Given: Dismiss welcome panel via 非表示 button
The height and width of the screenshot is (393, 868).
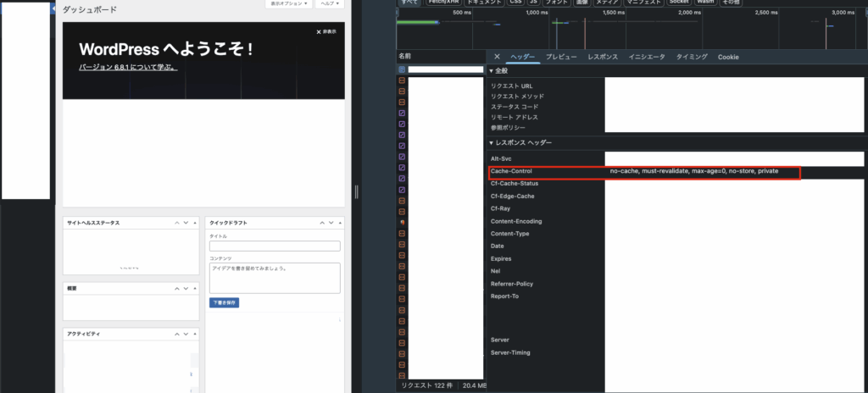Looking at the screenshot, I should pyautogui.click(x=326, y=31).
